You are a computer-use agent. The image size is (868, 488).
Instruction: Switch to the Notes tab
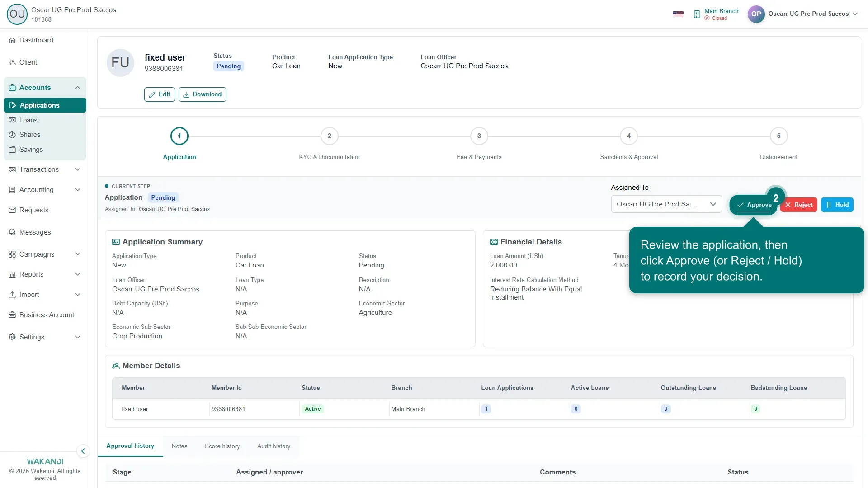[179, 446]
